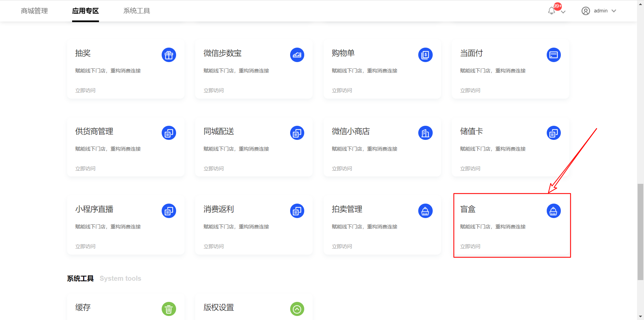Open the 供货商管理 title
The height and width of the screenshot is (320, 644).
94,131
